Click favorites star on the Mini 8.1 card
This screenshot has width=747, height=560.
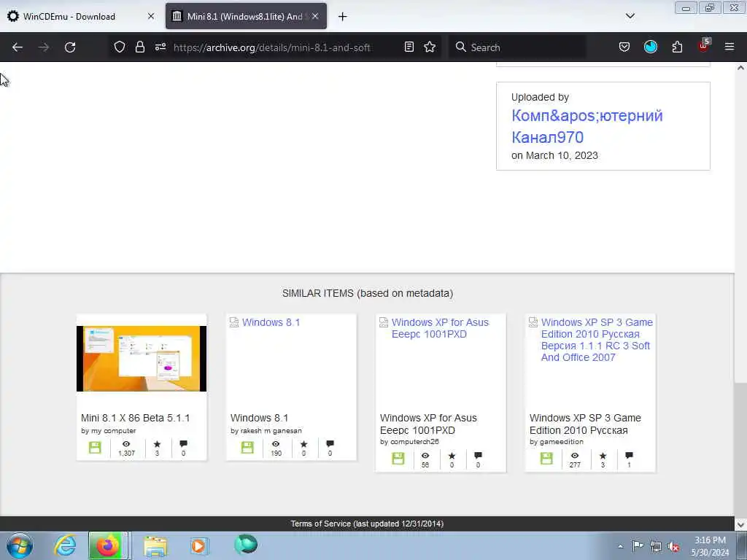coord(157,444)
